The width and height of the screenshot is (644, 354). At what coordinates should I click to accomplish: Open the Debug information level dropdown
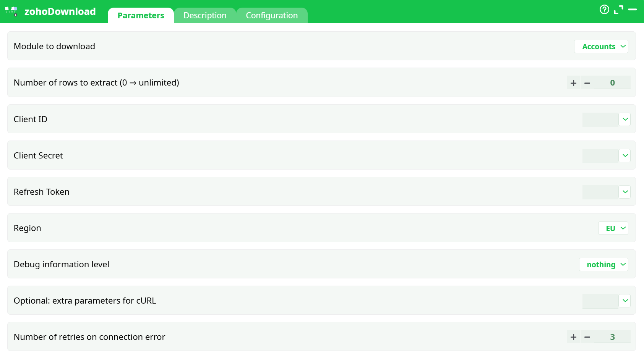[x=603, y=264]
